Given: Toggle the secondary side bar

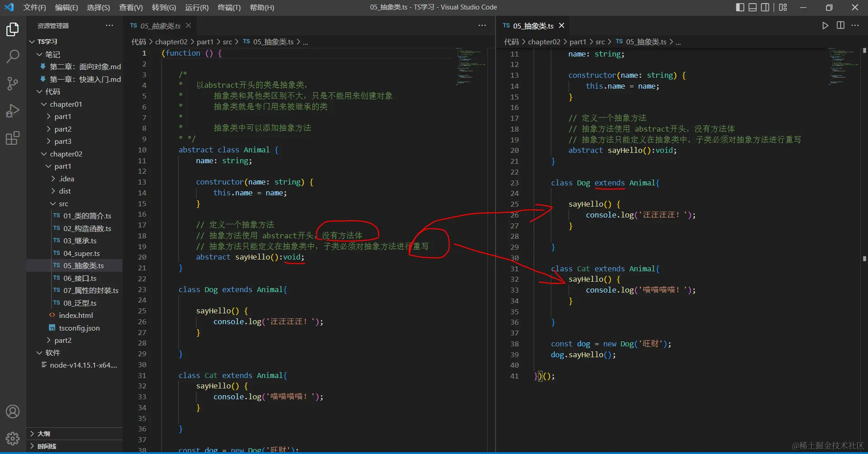Looking at the screenshot, I should [x=765, y=7].
